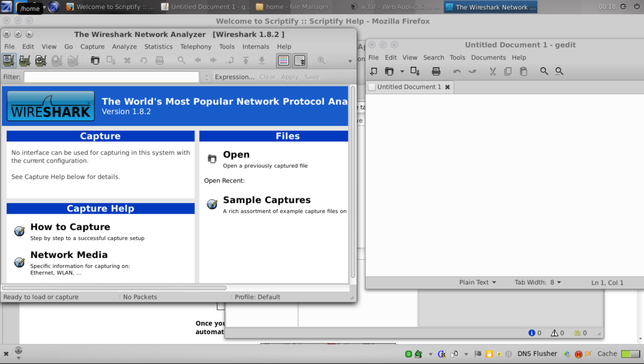Click the How to Capture help link
The width and height of the screenshot is (644, 364).
click(x=70, y=227)
